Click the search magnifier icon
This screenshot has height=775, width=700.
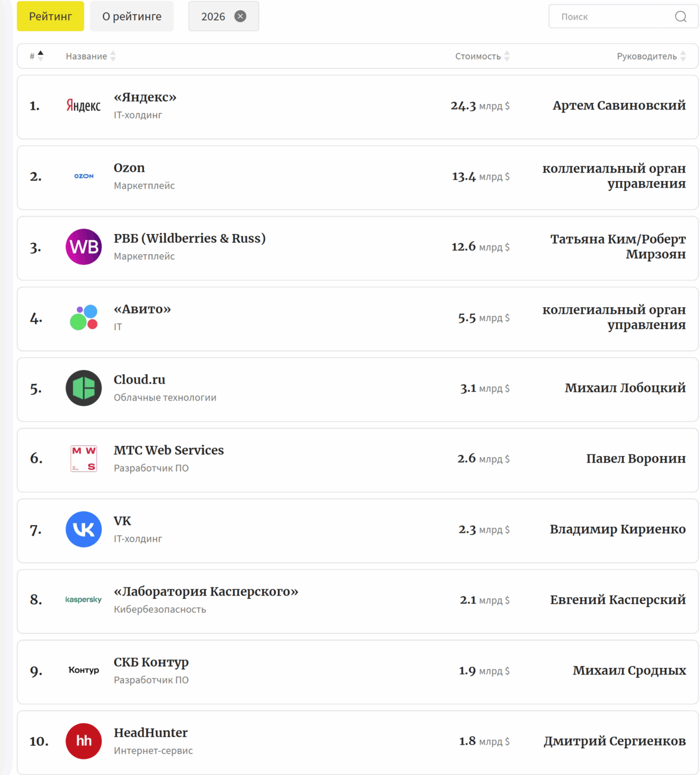point(680,17)
